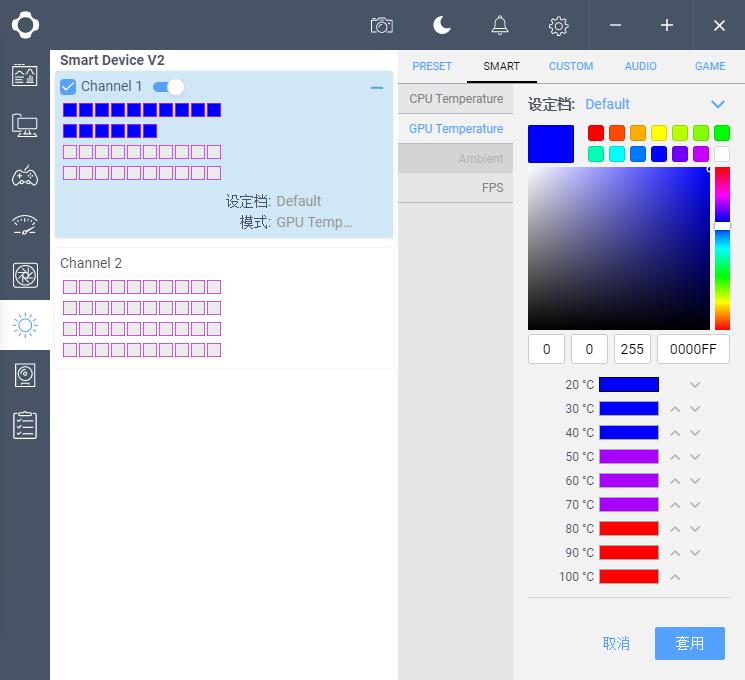This screenshot has height=680, width=745.
Task: Click the 套用 apply button
Action: tap(689, 643)
